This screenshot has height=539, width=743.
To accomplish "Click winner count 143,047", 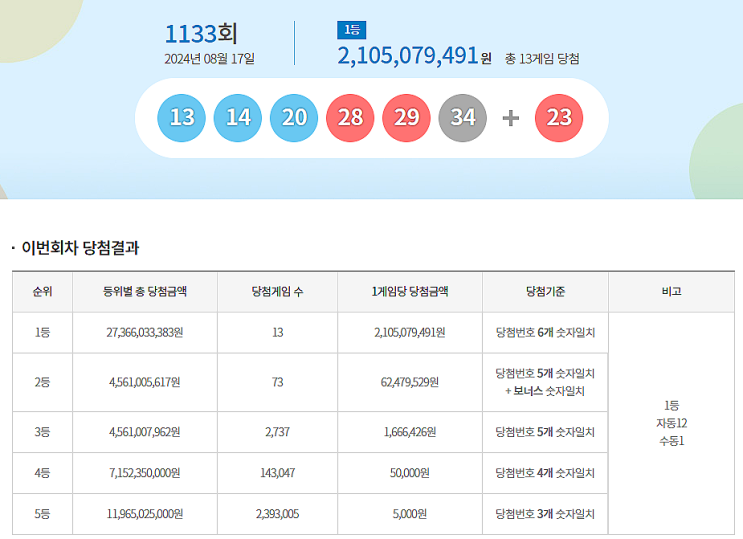I will pyautogui.click(x=278, y=473).
